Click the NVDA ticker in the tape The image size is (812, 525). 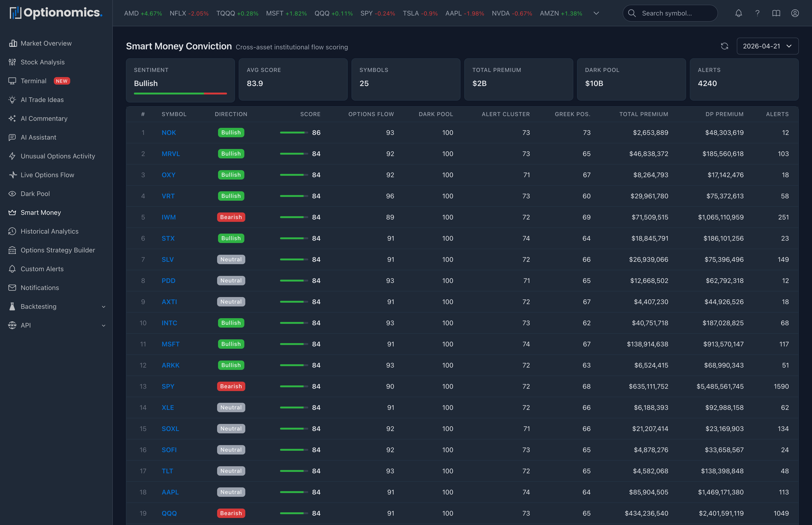tap(512, 13)
